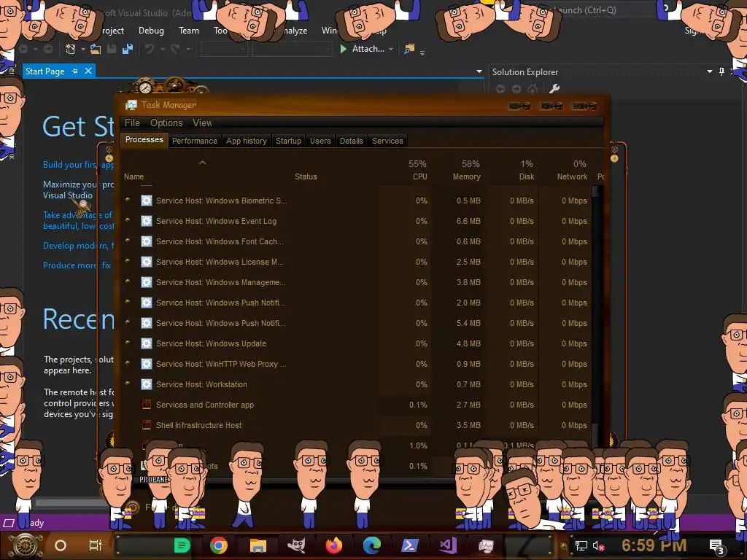Click the Solution Explorer wrench properties icon
Screen dimensions: 747x560
[x=554, y=88]
